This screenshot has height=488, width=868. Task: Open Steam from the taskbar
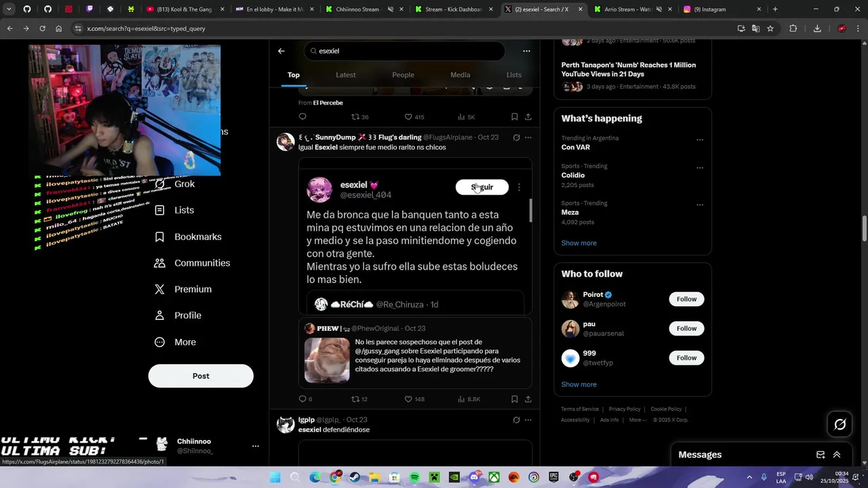pyautogui.click(x=355, y=477)
